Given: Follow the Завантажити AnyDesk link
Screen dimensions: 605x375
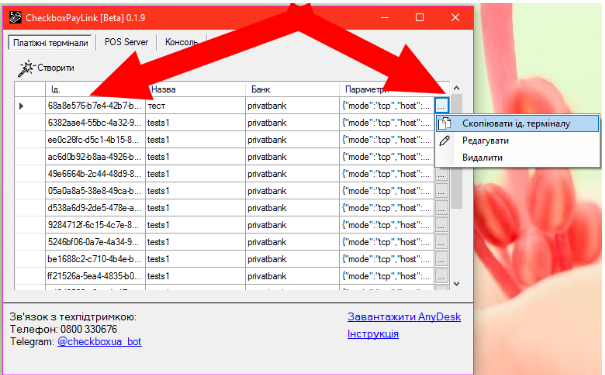Looking at the screenshot, I should click(x=404, y=317).
